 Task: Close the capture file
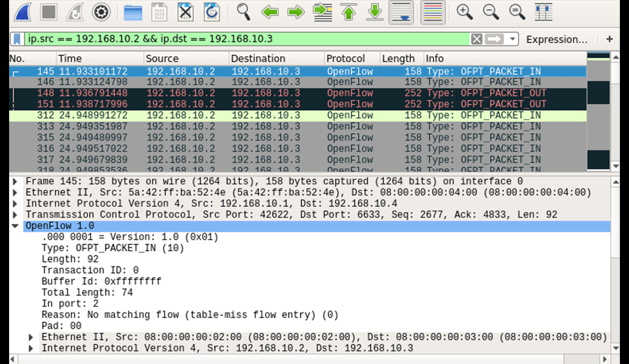(185, 12)
